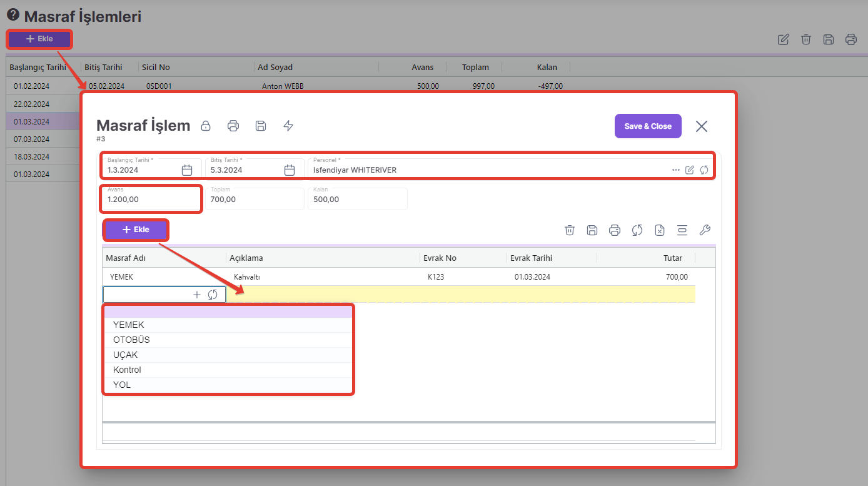Print the Masraf İşlem record from dialog header
Image resolution: width=868 pixels, height=486 pixels.
(233, 126)
